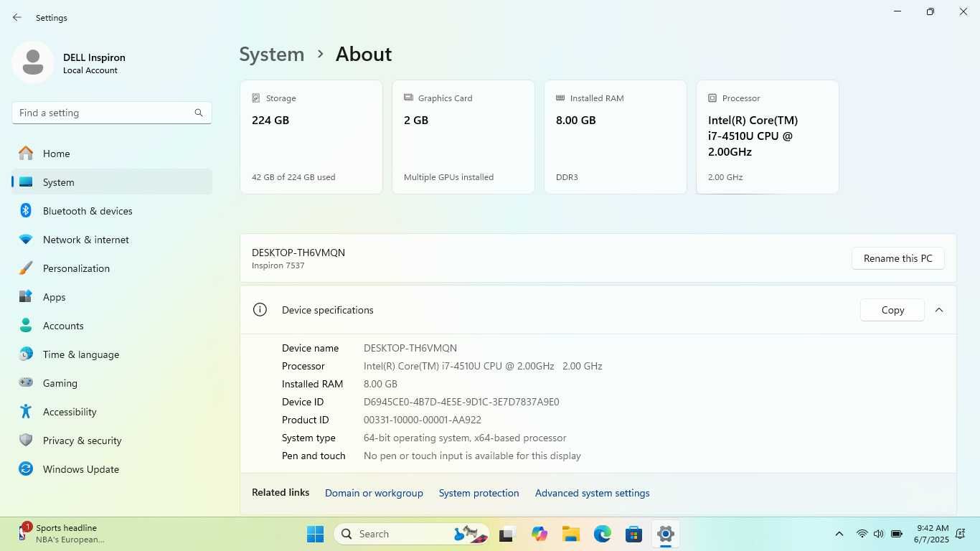The height and width of the screenshot is (551, 980).
Task: Click the Graphics Card icon
Action: click(x=408, y=98)
